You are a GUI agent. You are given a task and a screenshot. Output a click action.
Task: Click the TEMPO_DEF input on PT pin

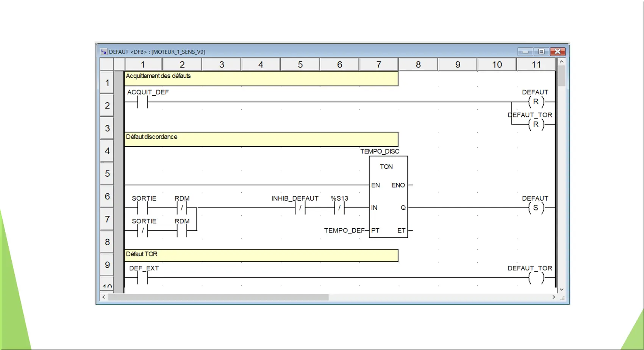point(344,230)
